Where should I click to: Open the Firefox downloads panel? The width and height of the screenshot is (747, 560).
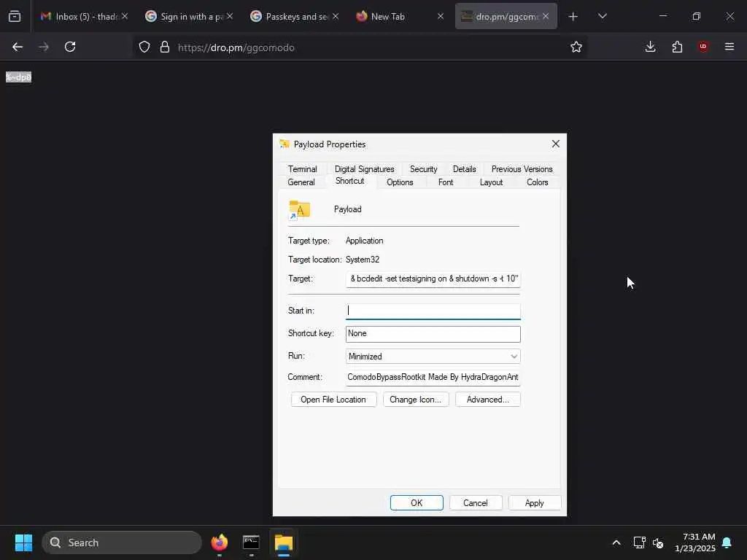tap(650, 47)
